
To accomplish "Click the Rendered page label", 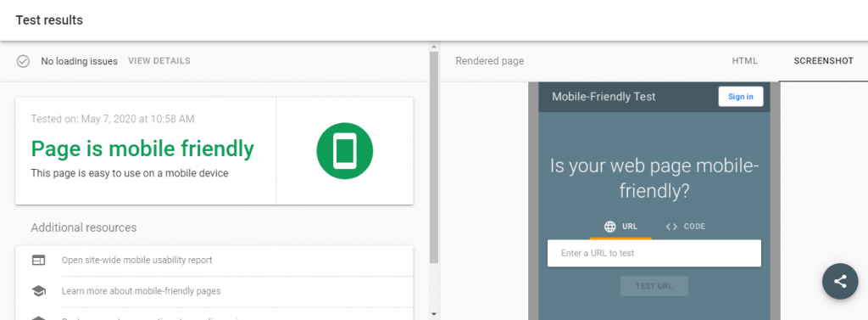I will pyautogui.click(x=489, y=61).
